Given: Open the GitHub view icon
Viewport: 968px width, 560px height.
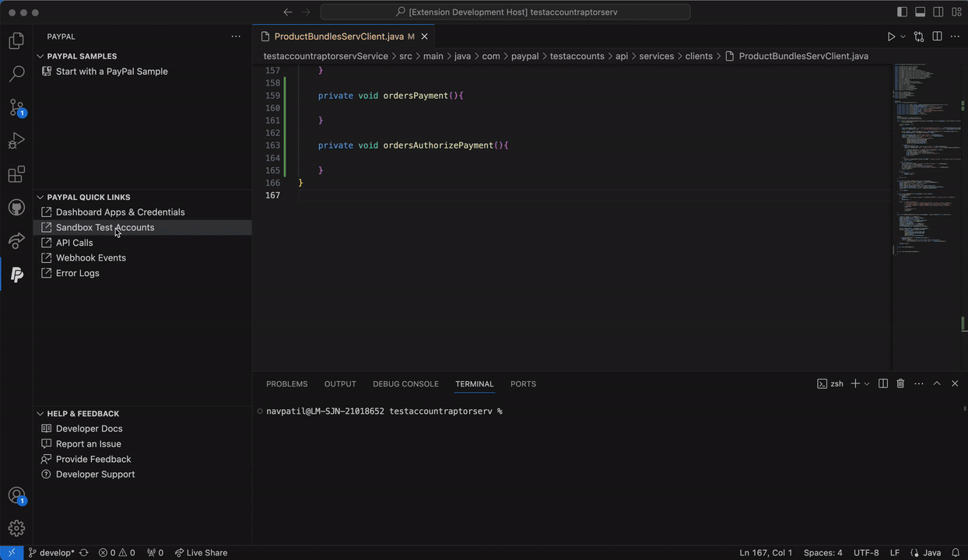Looking at the screenshot, I should tap(16, 208).
